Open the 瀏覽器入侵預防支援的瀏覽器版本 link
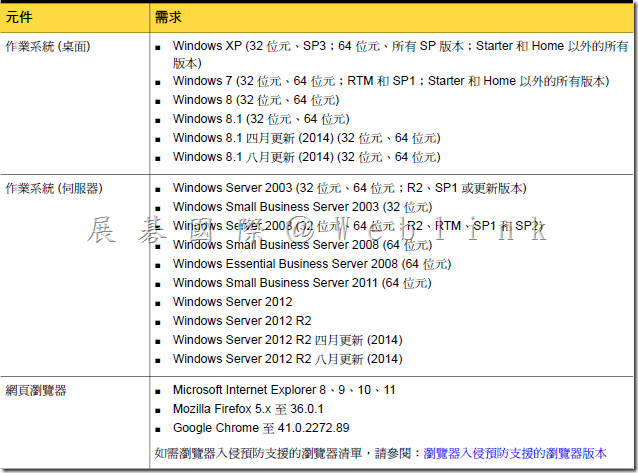 pos(515,452)
